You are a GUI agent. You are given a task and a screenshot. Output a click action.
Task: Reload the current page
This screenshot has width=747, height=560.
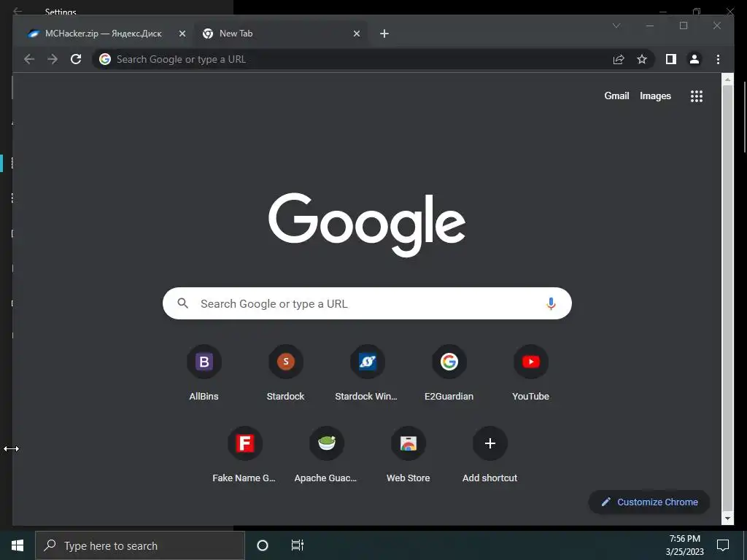pos(76,59)
